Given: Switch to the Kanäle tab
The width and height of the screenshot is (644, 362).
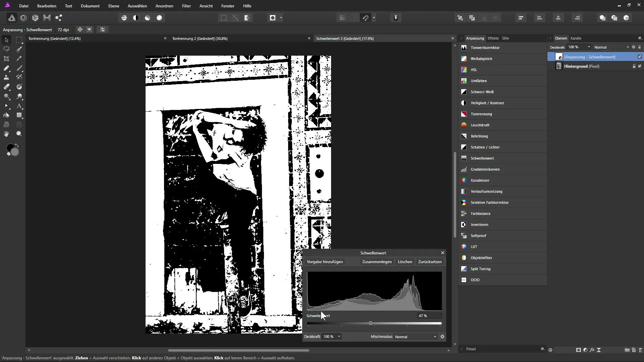Looking at the screenshot, I should 576,38.
